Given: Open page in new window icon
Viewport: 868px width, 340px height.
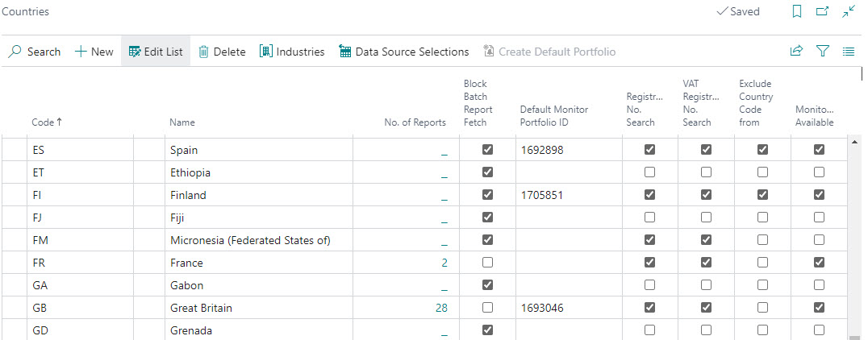Looking at the screenshot, I should pyautogui.click(x=822, y=12).
